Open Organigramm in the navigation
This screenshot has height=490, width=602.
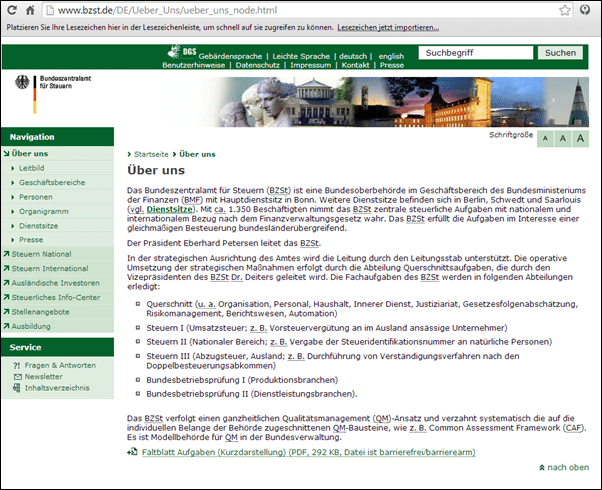44,211
